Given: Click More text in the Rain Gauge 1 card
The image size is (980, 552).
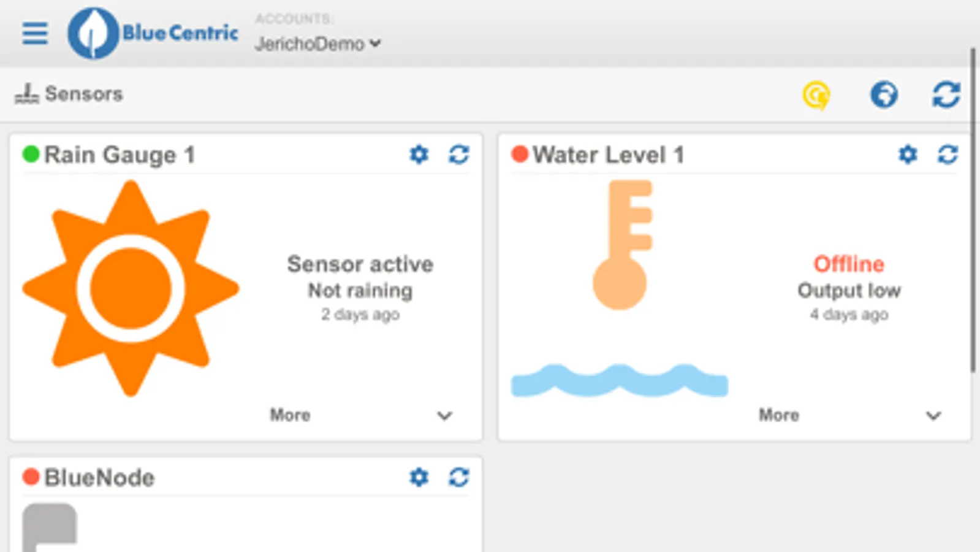Looking at the screenshot, I should (290, 415).
